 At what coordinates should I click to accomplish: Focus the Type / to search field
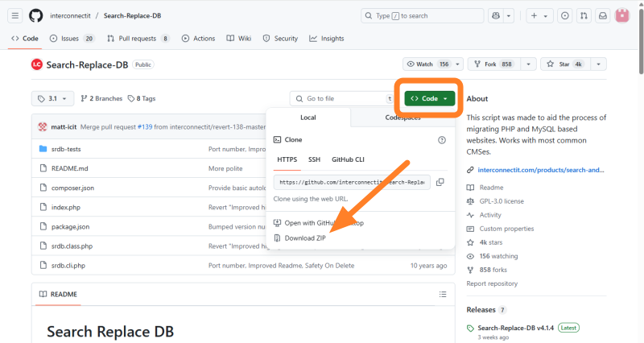pos(422,15)
